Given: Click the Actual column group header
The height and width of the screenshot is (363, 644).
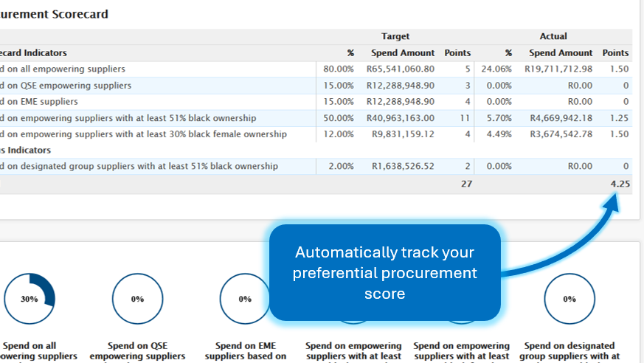Looking at the screenshot, I should coord(553,36).
